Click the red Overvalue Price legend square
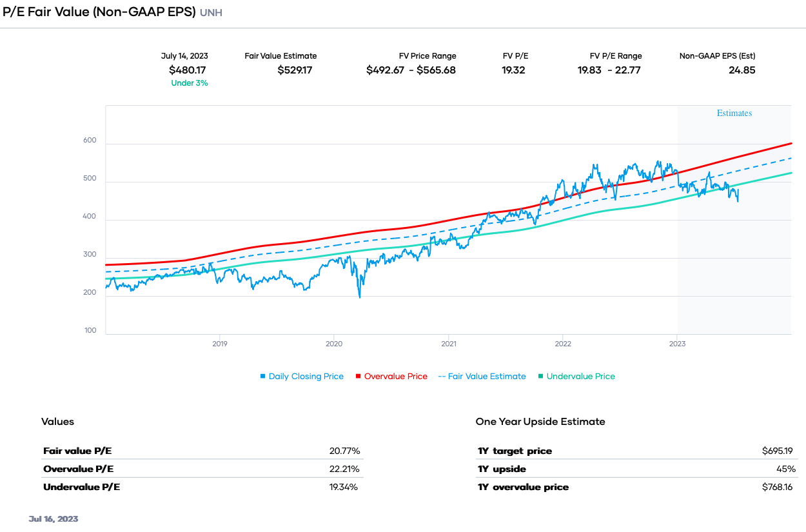 coord(358,377)
